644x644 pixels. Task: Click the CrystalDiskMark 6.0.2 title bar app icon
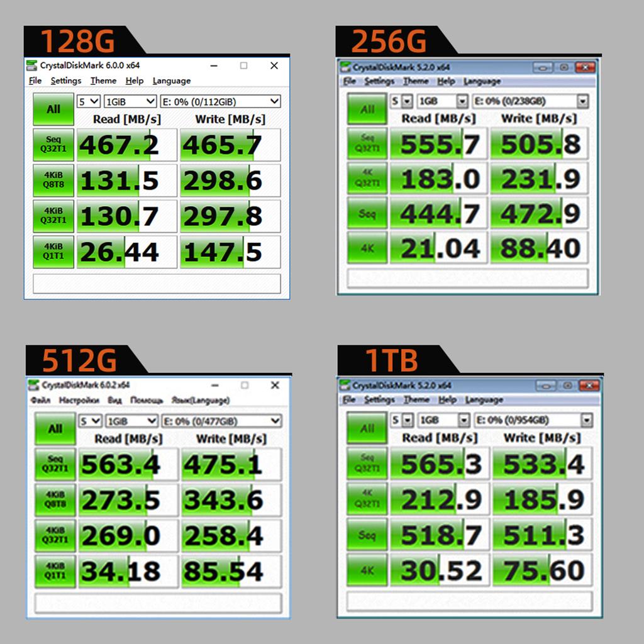(34, 385)
